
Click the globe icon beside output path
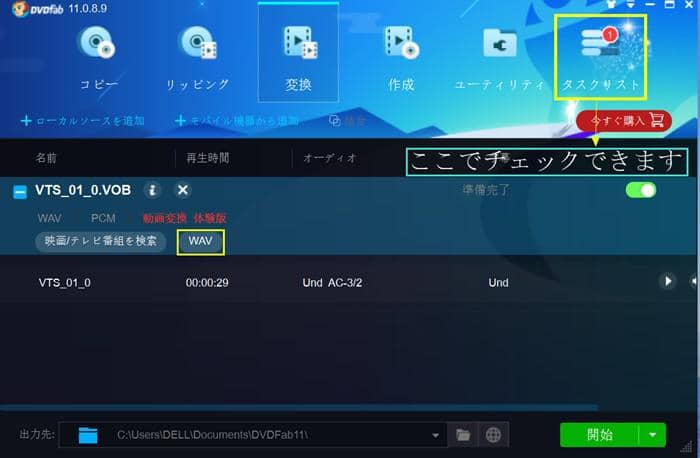point(493,435)
